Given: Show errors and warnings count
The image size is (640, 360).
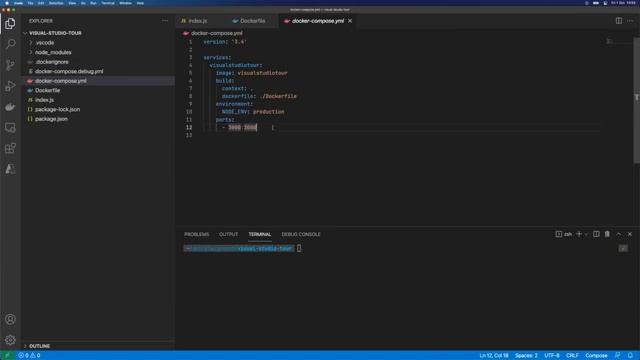Looking at the screenshot, I should coord(29,356).
